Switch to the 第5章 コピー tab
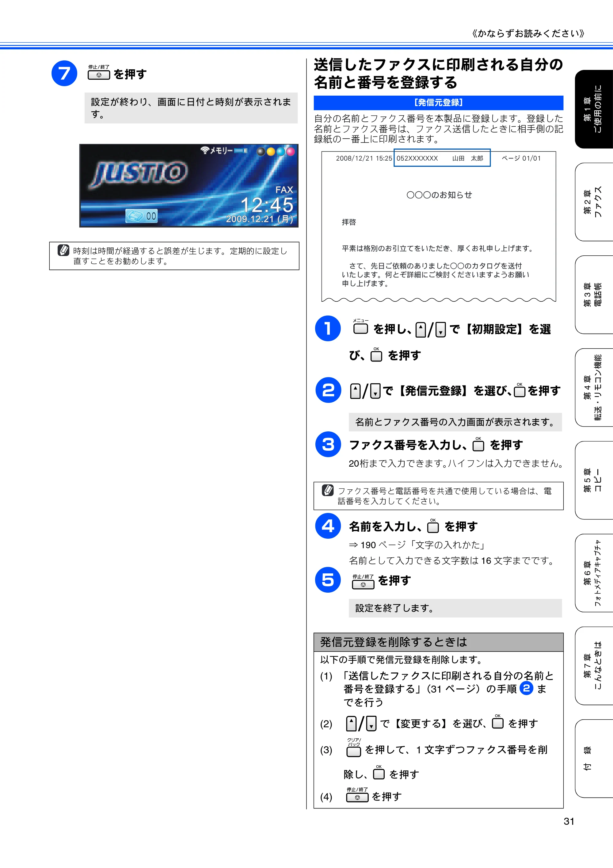 click(x=594, y=480)
